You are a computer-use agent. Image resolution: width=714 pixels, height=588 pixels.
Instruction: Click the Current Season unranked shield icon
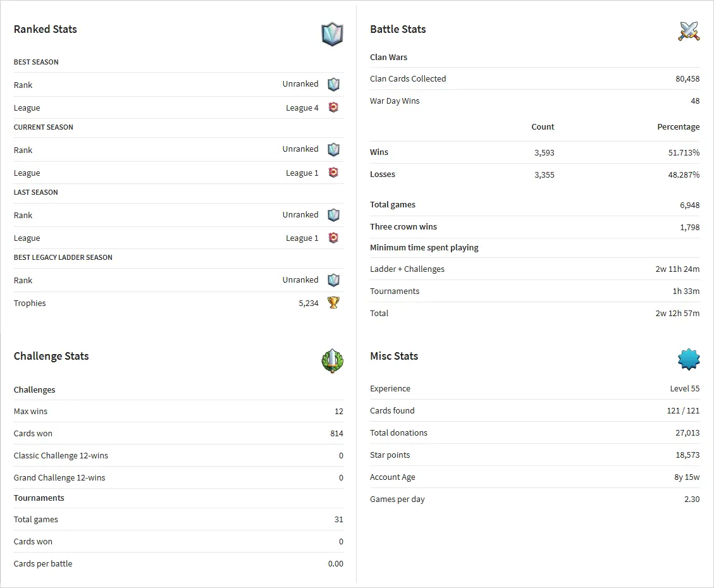[x=333, y=150]
